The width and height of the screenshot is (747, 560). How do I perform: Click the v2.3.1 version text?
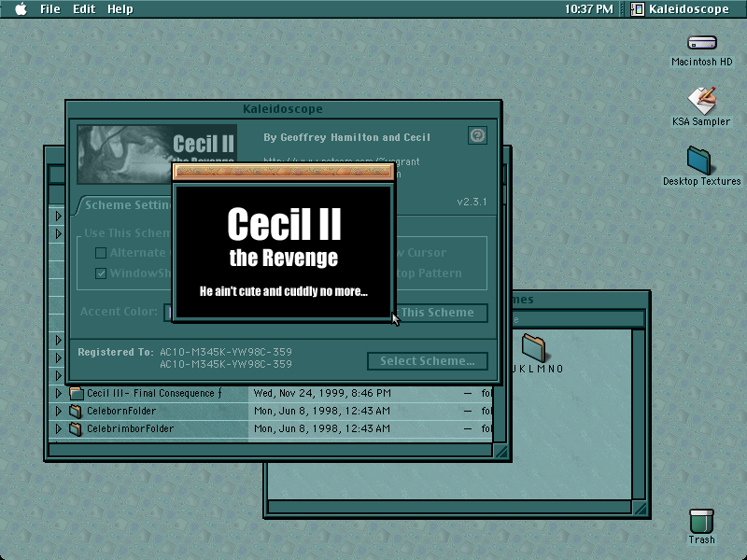tap(472, 202)
